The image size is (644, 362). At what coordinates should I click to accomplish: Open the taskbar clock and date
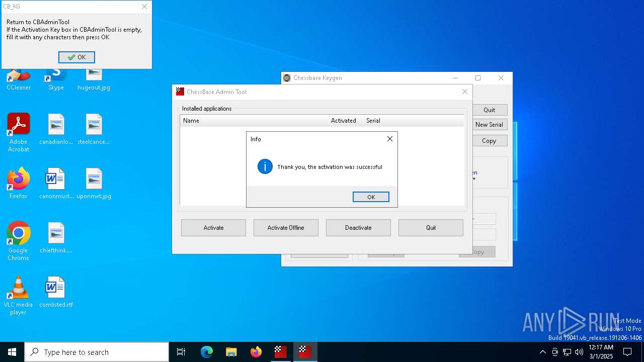coord(601,352)
